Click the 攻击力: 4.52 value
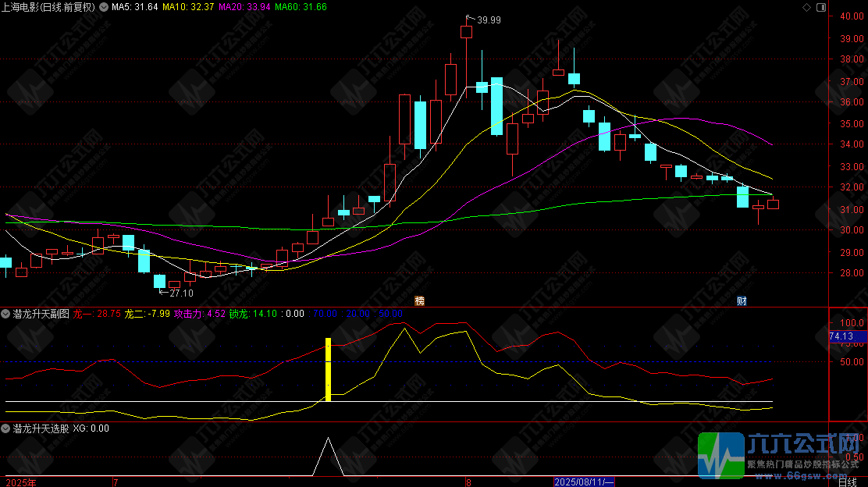 [x=200, y=314]
